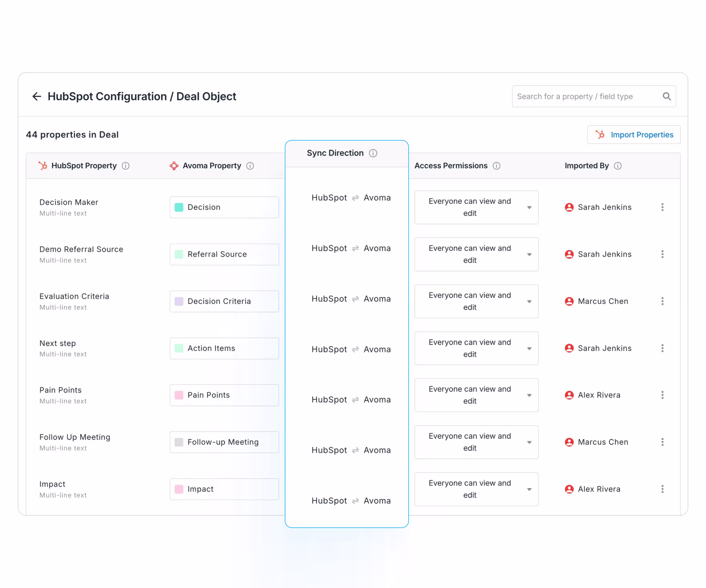Screen dimensions: 706x588
Task: Click the sync arrows icon in Decision Maker row
Action: coord(355,198)
